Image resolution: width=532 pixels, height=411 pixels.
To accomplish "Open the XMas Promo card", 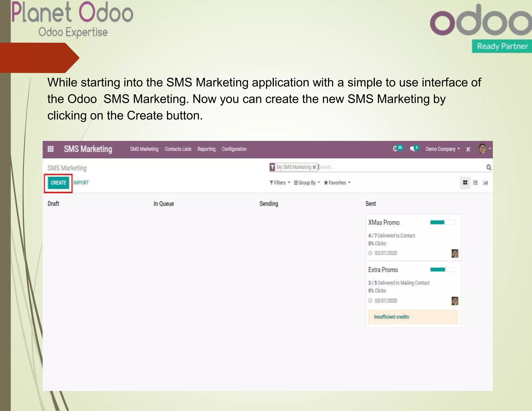I will [x=413, y=237].
